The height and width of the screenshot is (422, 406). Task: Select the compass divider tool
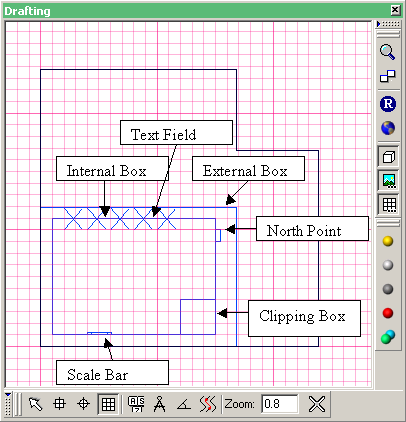click(160, 404)
